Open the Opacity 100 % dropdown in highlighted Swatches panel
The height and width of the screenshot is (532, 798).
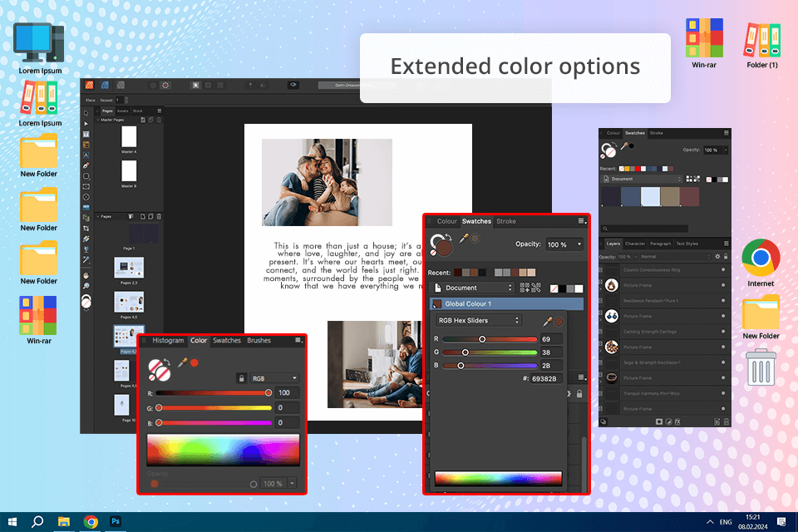coord(564,244)
